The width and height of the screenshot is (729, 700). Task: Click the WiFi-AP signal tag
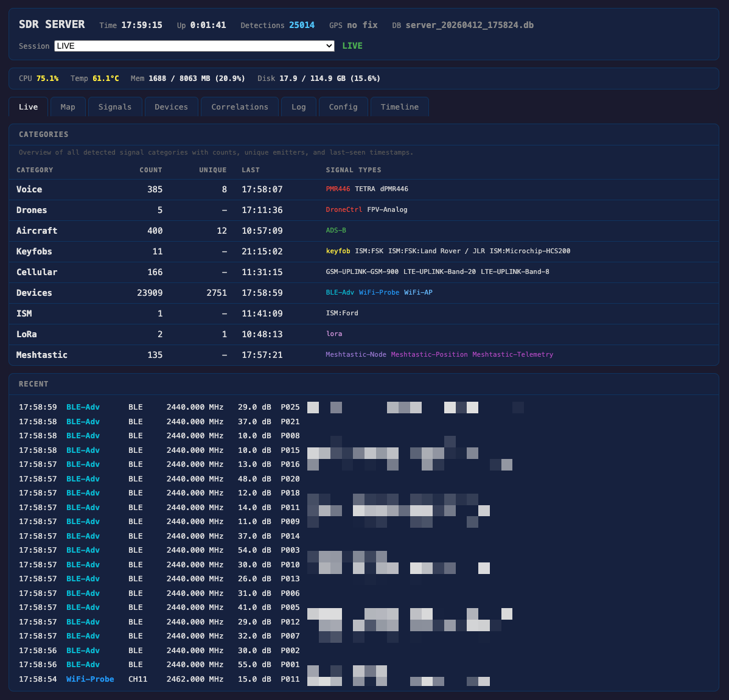(x=419, y=293)
